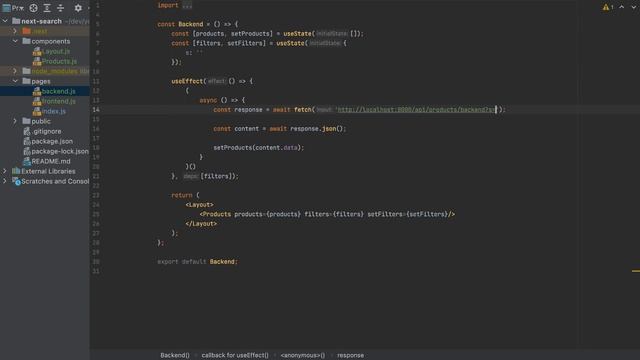The height and width of the screenshot is (360, 640).
Task: Expand External Libraries node
Action: pos(5,171)
